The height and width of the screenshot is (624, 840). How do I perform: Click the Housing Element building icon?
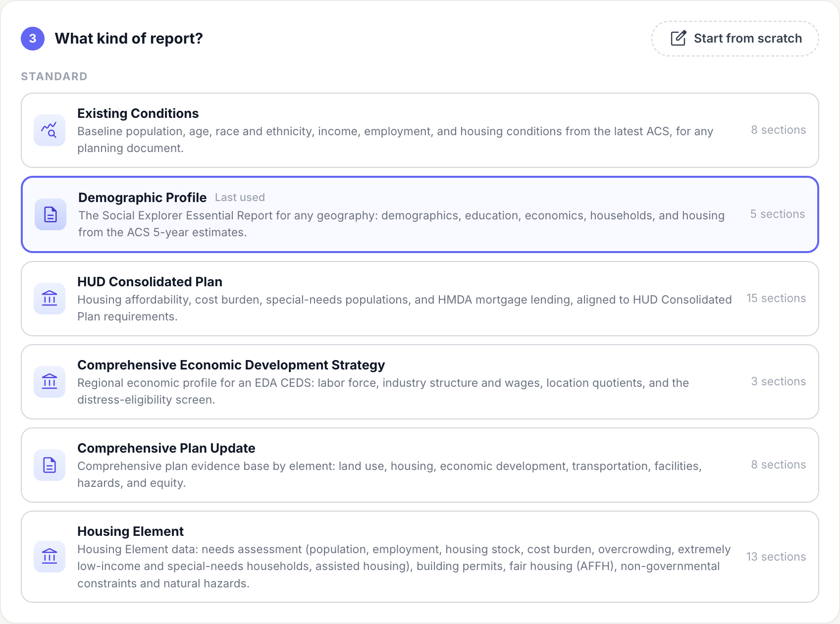coord(50,557)
